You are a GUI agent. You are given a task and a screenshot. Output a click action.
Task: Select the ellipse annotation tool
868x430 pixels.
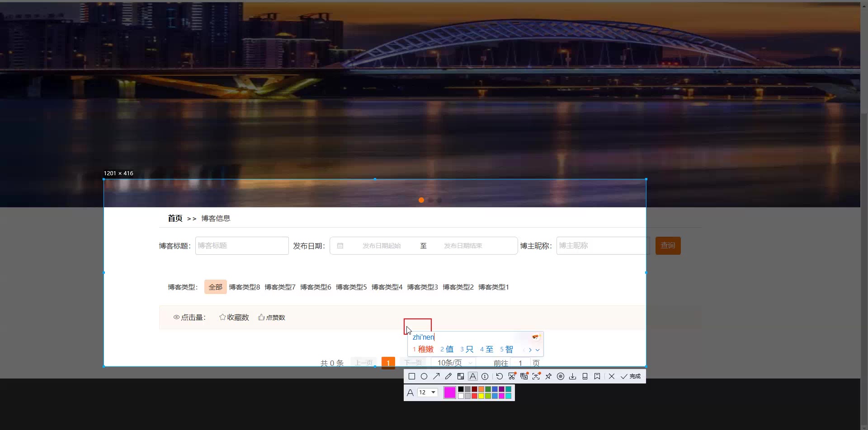(x=424, y=376)
